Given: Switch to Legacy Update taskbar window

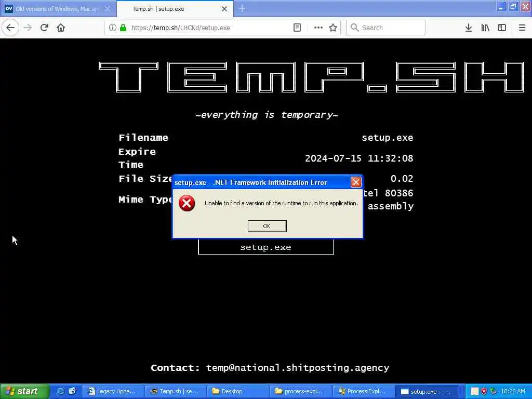Looking at the screenshot, I should 113,392.
